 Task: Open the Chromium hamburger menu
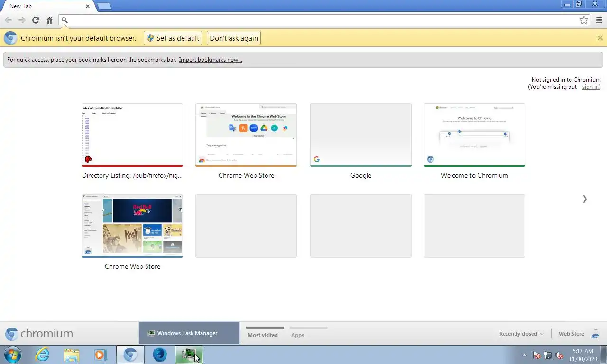(x=599, y=20)
